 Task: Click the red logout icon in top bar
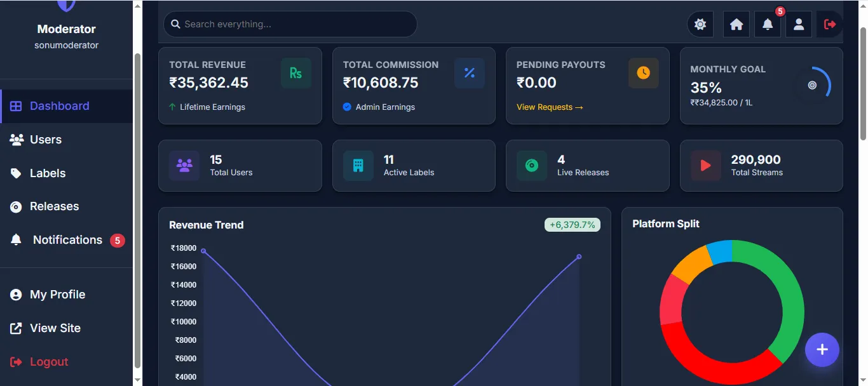[830, 24]
